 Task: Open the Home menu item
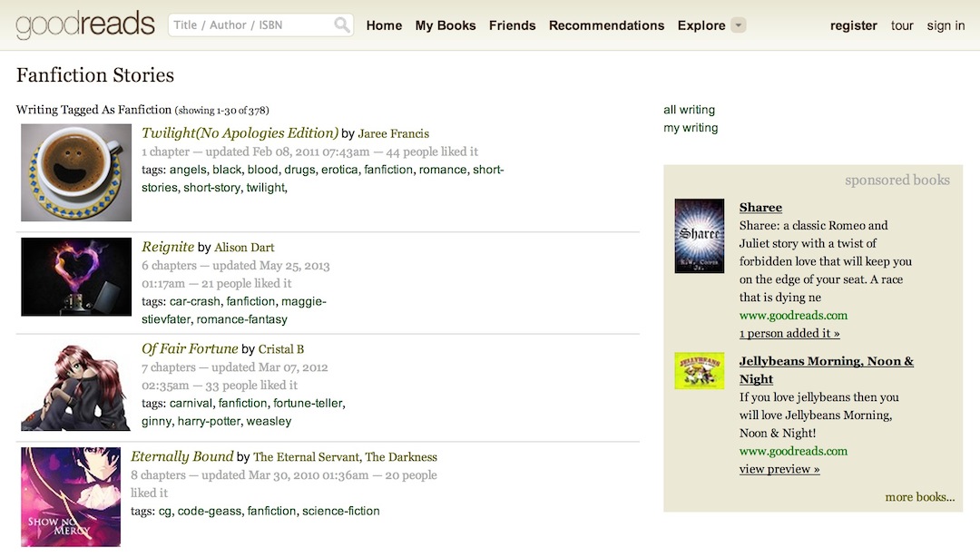tap(384, 25)
